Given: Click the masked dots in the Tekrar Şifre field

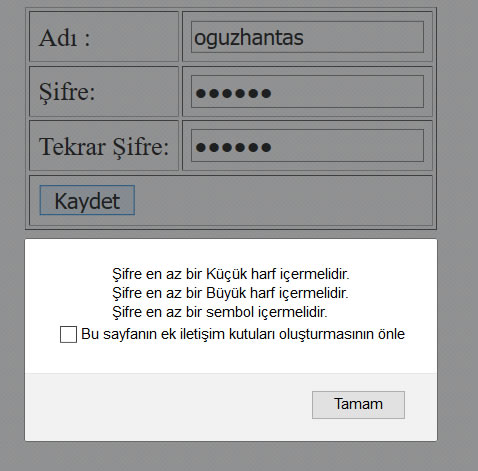Looking at the screenshot, I should tap(233, 147).
